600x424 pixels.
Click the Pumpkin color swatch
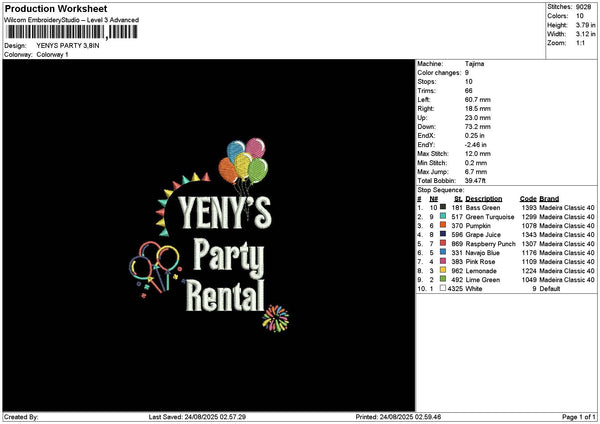click(443, 225)
